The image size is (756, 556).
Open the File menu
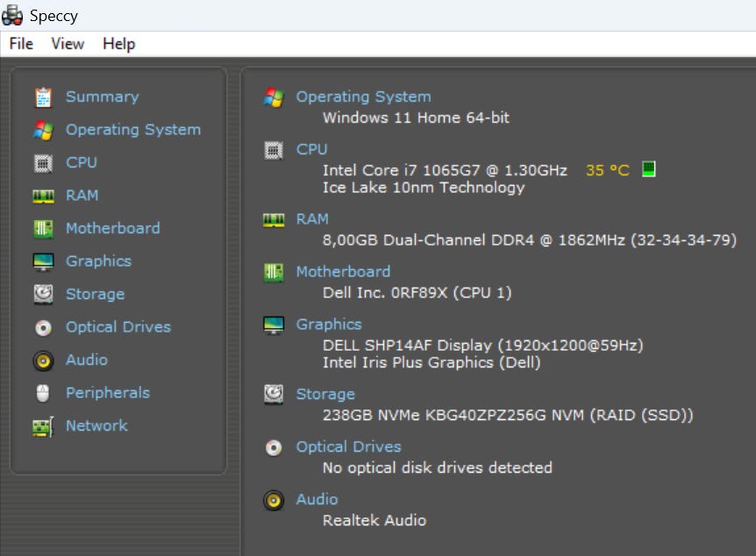tap(21, 44)
